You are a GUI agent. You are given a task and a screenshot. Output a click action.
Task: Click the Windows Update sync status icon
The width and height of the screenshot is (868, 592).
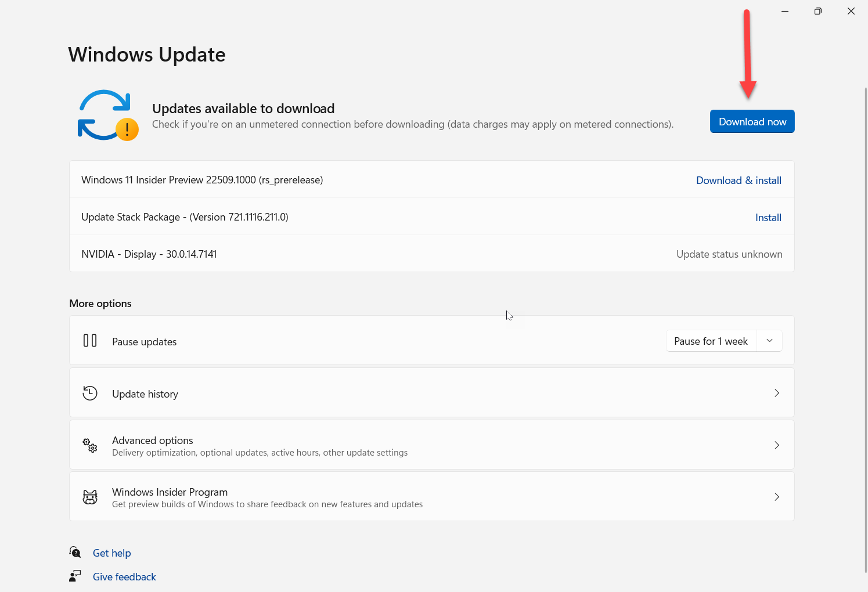pyautogui.click(x=107, y=115)
